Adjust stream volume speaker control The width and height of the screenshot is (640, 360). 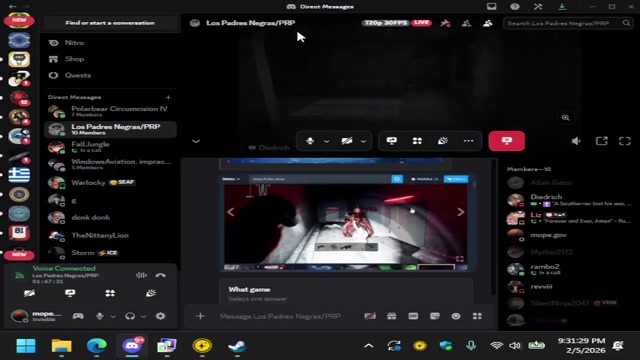point(576,141)
